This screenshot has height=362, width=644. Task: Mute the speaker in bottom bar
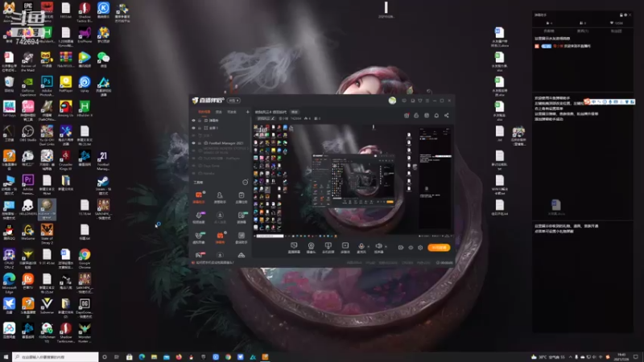click(x=378, y=246)
